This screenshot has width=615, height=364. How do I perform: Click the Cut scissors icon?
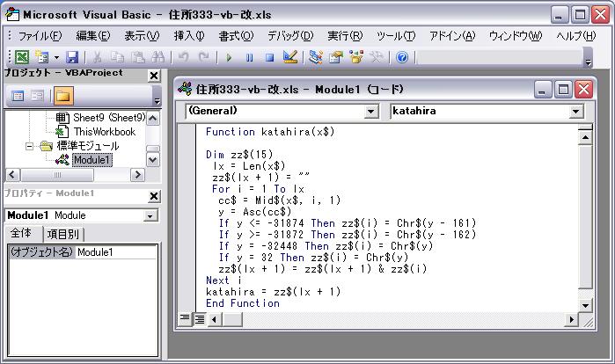coord(98,57)
